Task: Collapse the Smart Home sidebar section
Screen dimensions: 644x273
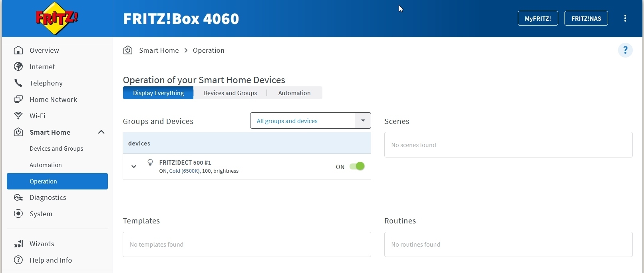Action: click(x=101, y=132)
